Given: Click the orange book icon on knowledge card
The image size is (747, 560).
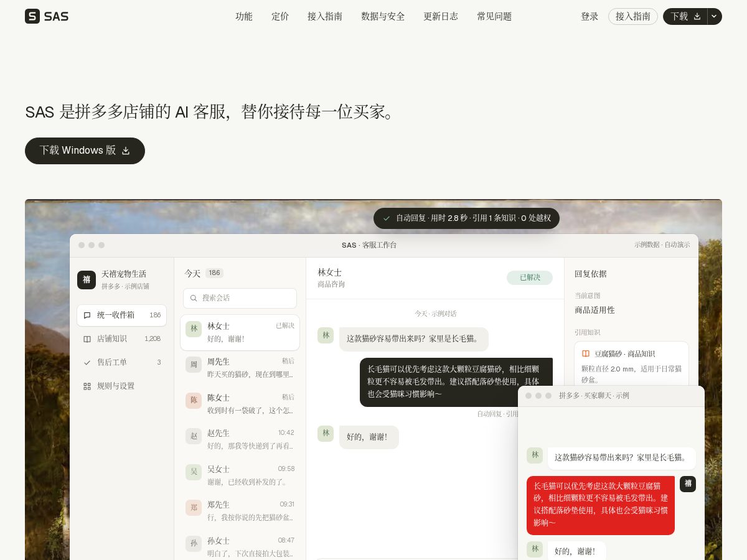Looking at the screenshot, I should pyautogui.click(x=585, y=353).
